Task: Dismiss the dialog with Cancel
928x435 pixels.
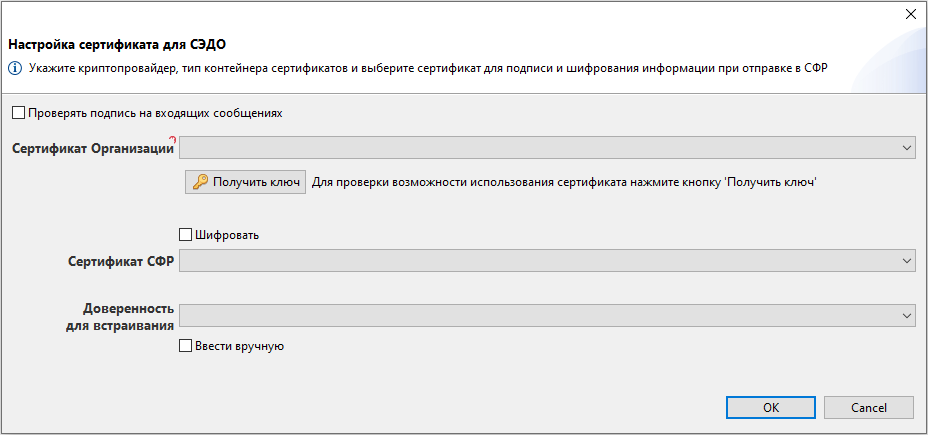Action: tap(869, 408)
